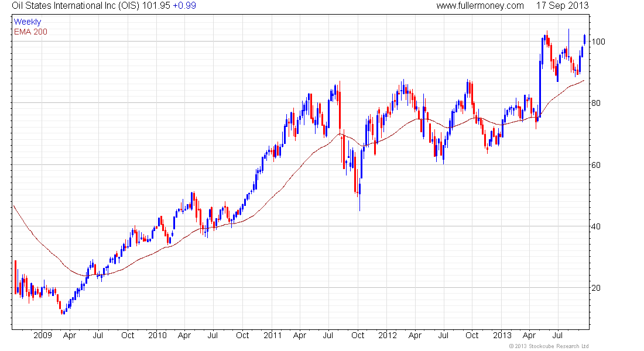Open the www.fullermoney.com link text
Viewport: 644px width, 351px height.
[x=480, y=6]
